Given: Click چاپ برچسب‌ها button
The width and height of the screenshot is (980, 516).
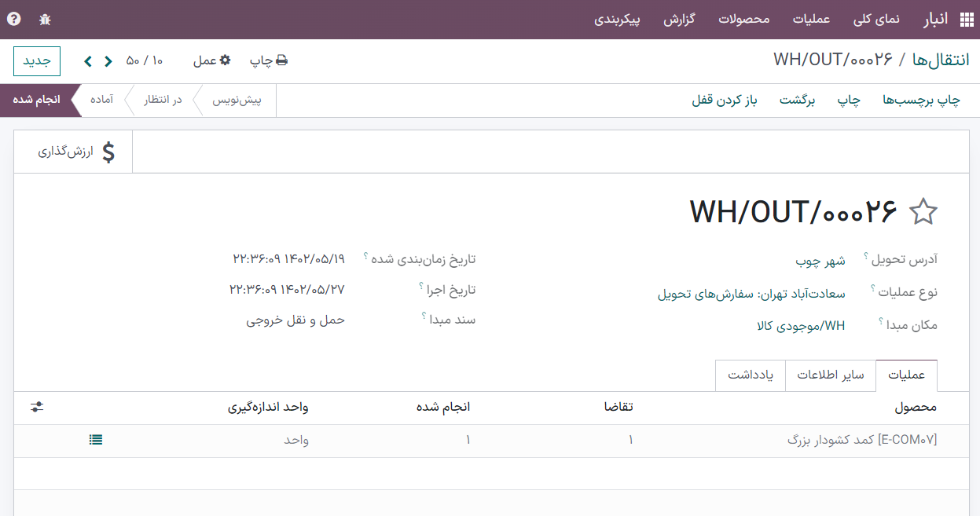Looking at the screenshot, I should (922, 101).
